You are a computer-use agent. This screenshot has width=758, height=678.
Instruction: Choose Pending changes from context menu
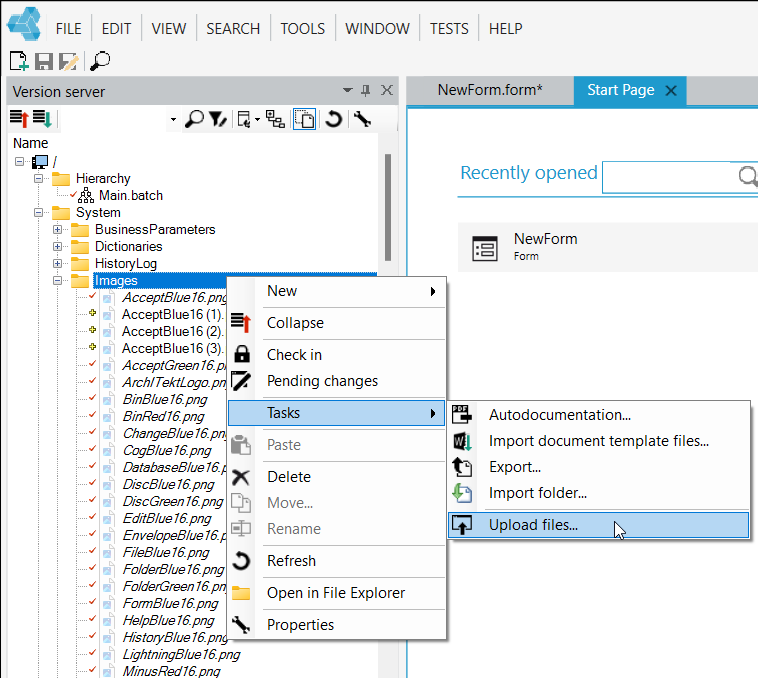336,381
